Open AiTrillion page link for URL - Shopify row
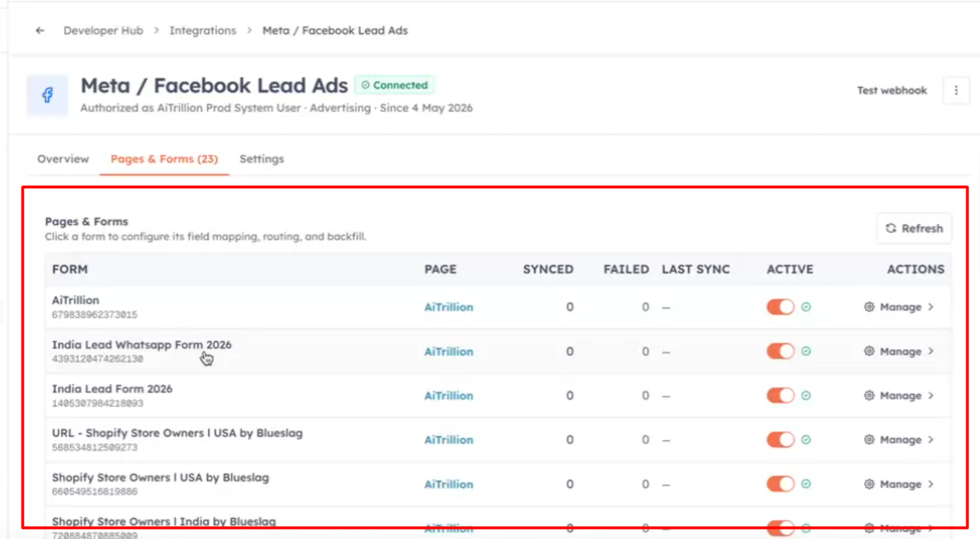This screenshot has height=539, width=980. click(448, 440)
